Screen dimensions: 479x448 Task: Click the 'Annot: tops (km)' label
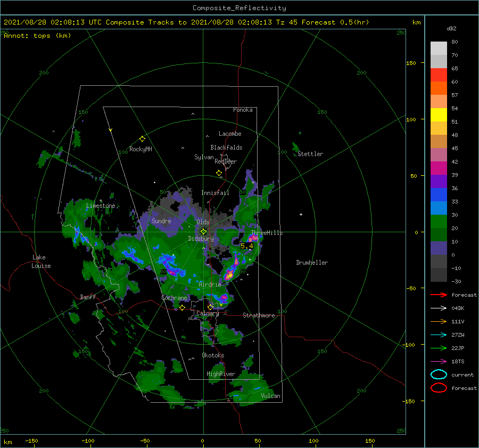coord(37,36)
